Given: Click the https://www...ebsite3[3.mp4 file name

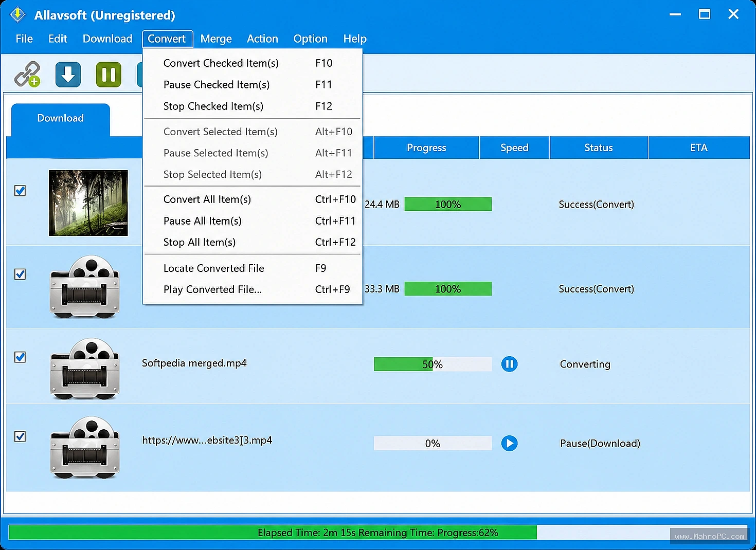Looking at the screenshot, I should coord(207,440).
